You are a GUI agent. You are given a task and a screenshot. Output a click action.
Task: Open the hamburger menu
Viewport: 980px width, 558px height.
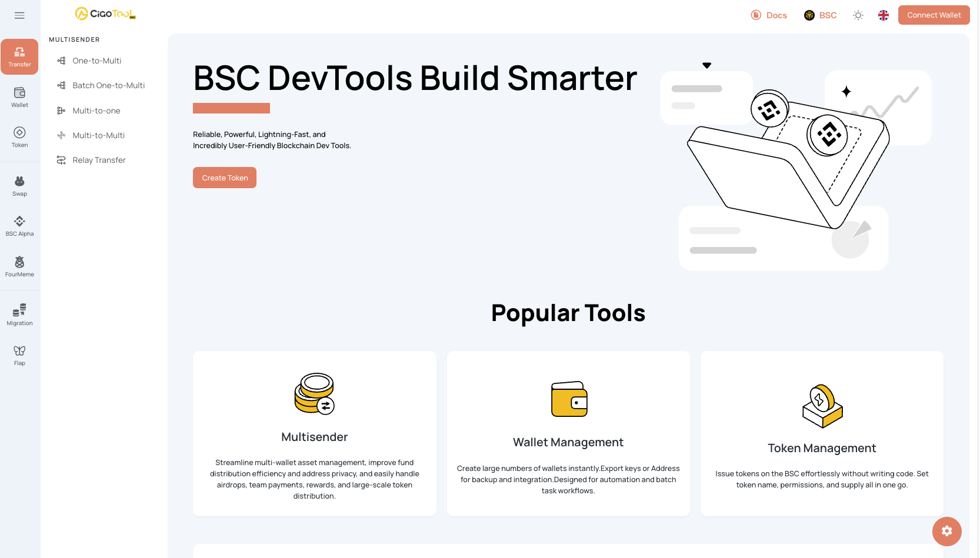point(19,15)
